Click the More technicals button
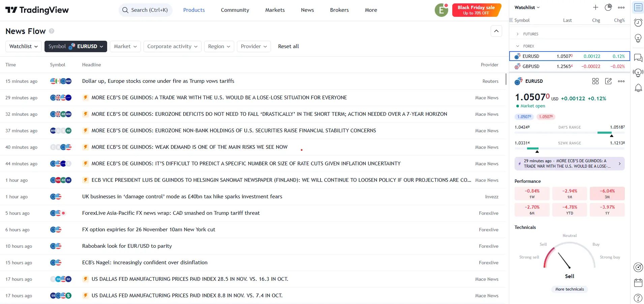 pos(570,289)
